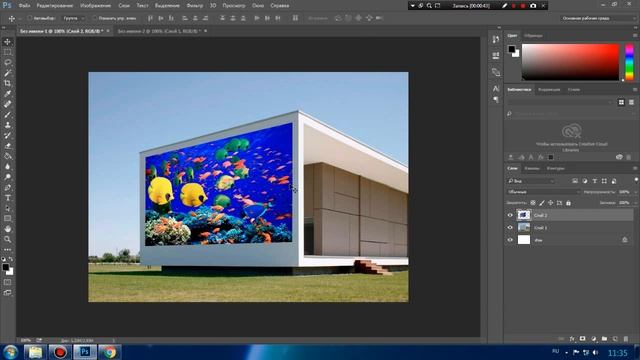Create a new layer group folder

(604, 339)
